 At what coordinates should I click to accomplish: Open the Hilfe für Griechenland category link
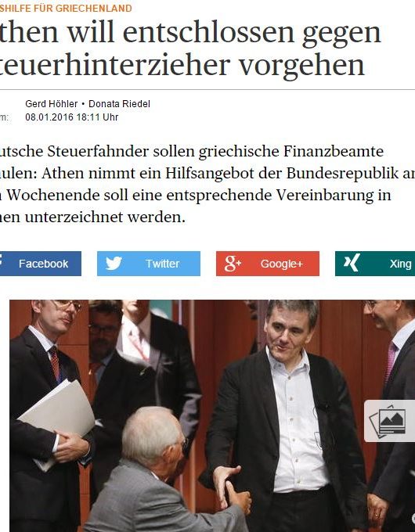[66, 8]
